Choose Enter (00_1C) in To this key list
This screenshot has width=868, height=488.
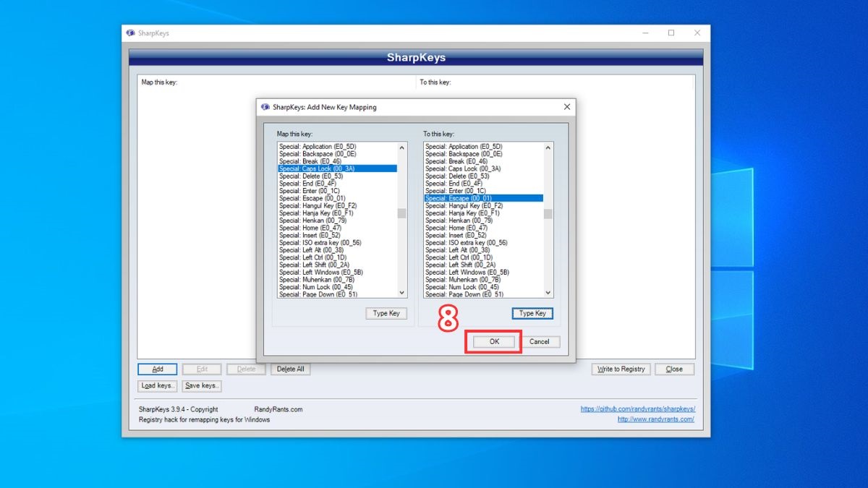point(484,191)
